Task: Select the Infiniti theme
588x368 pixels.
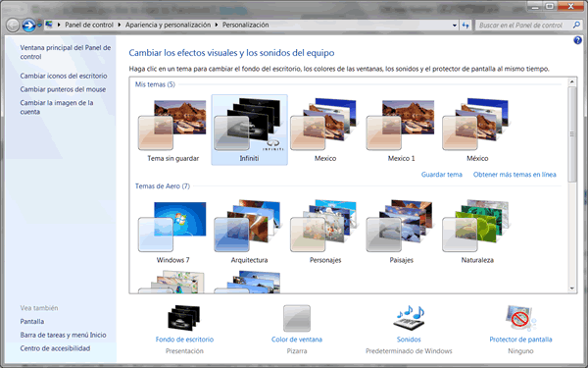Action: click(x=249, y=130)
